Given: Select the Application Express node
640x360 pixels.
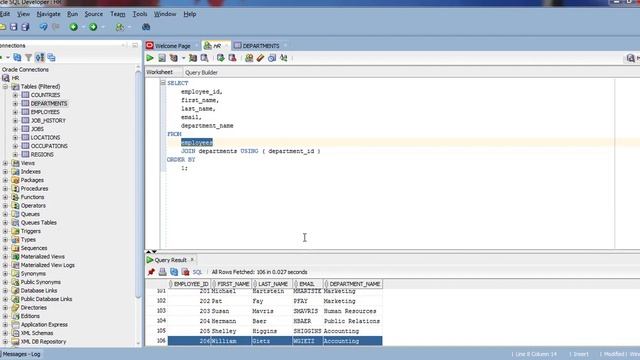Looking at the screenshot, I should point(44,324).
